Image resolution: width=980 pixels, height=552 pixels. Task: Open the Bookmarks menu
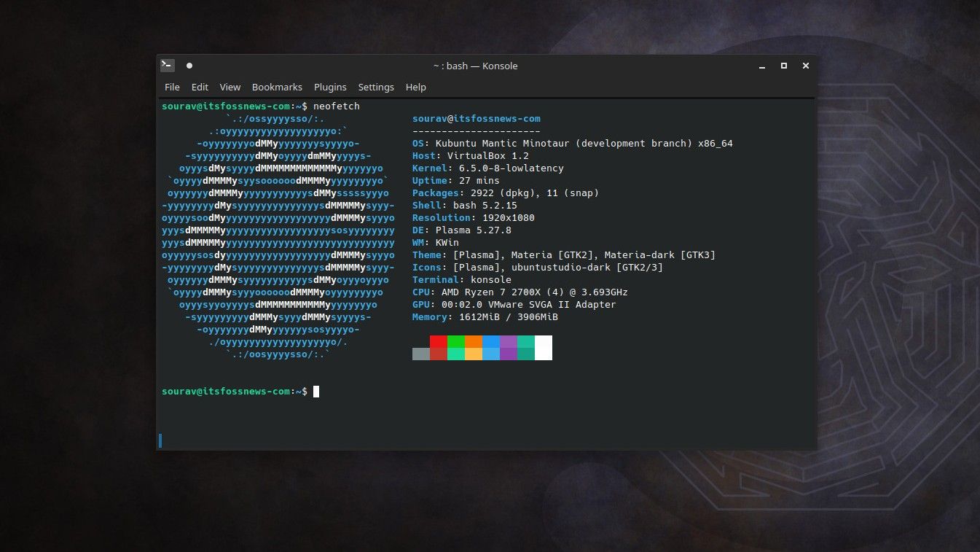click(277, 87)
